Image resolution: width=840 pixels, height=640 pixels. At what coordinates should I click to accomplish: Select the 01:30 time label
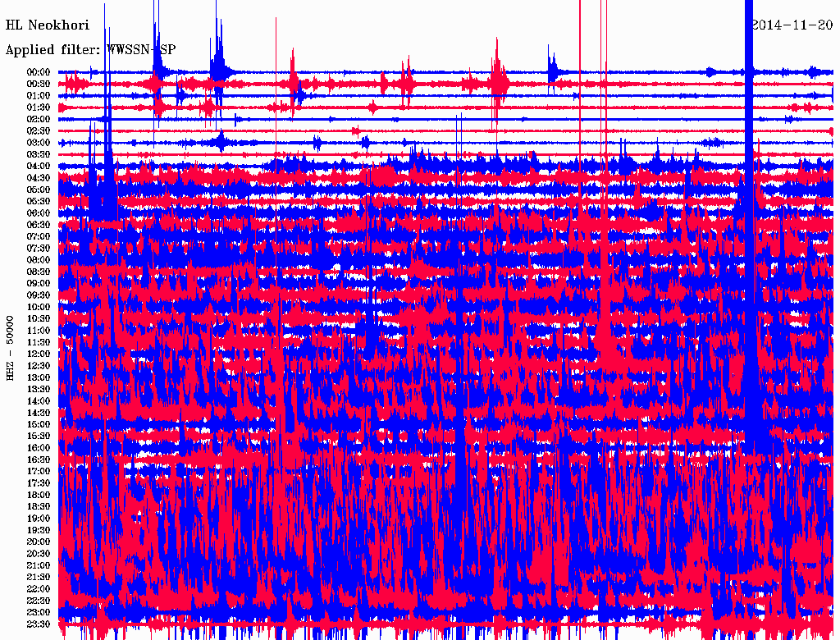coord(38,107)
